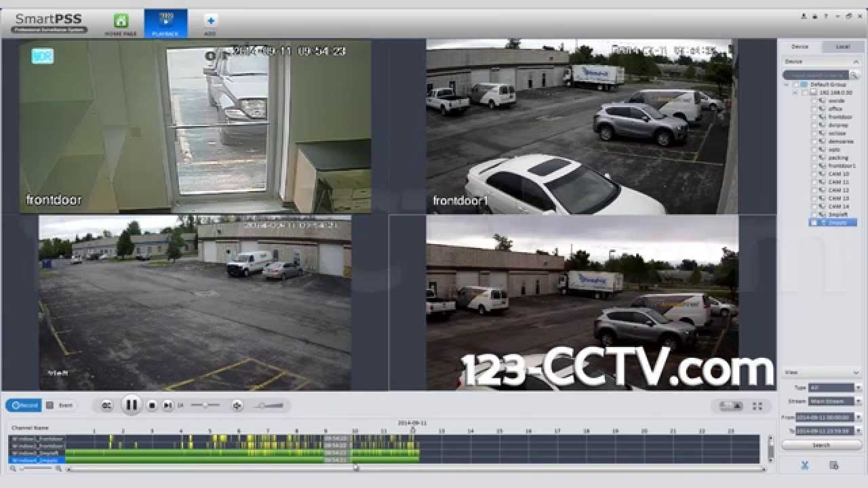Screen dimensions: 868x488
Task: Check the frontdoor camera checkbox
Action: pyautogui.click(x=814, y=117)
